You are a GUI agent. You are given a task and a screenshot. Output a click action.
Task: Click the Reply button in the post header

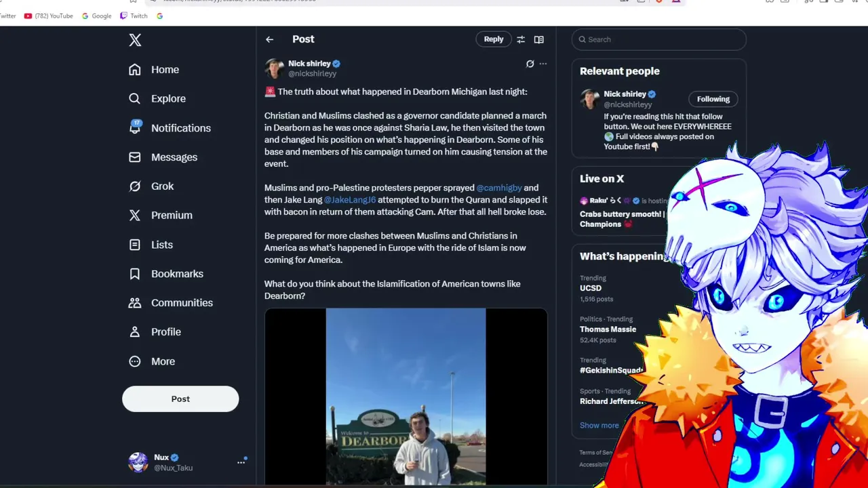[x=494, y=39]
